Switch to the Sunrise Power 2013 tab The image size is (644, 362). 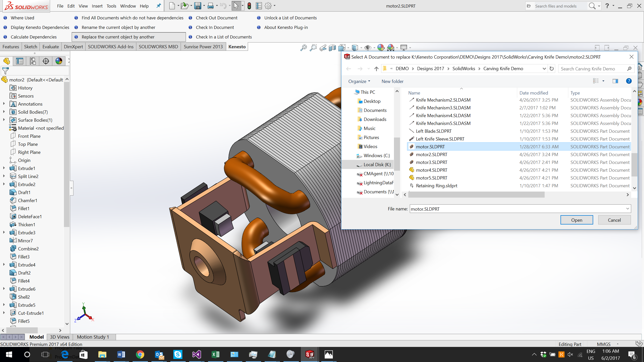coord(203,47)
